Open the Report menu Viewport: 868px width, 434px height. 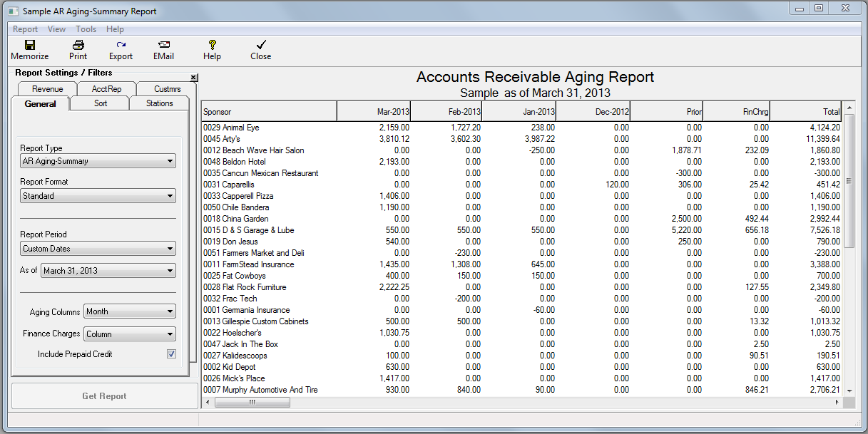coord(25,29)
